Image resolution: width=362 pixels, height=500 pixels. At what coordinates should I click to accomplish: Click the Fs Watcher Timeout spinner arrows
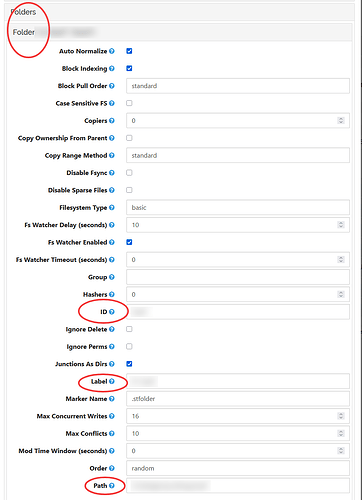point(341,260)
